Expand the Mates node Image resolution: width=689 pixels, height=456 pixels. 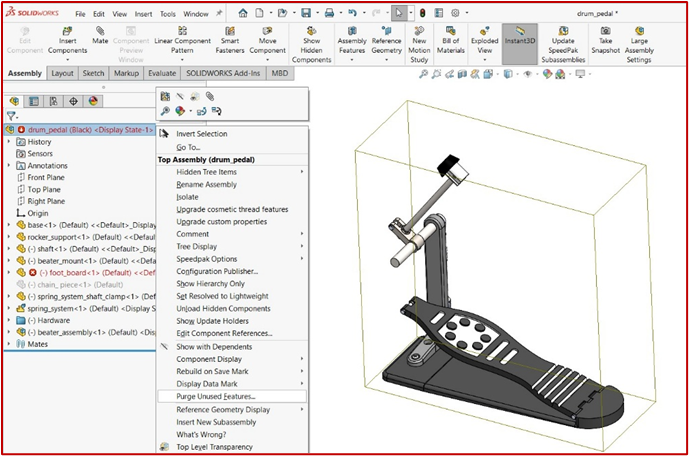(x=9, y=344)
